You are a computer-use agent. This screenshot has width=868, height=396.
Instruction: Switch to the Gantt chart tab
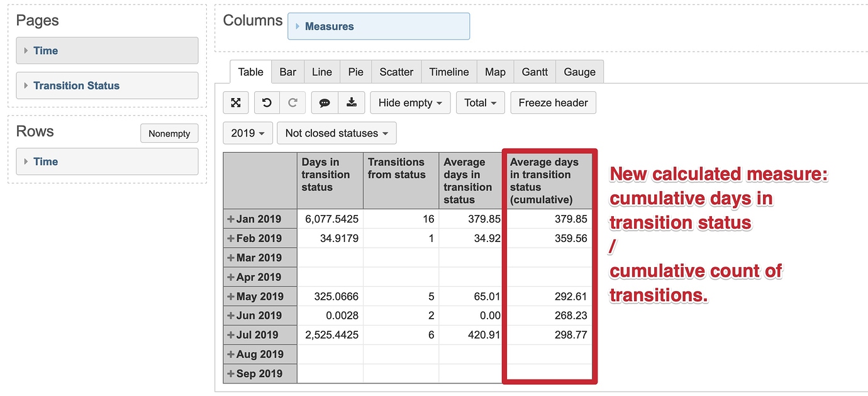[x=534, y=72]
